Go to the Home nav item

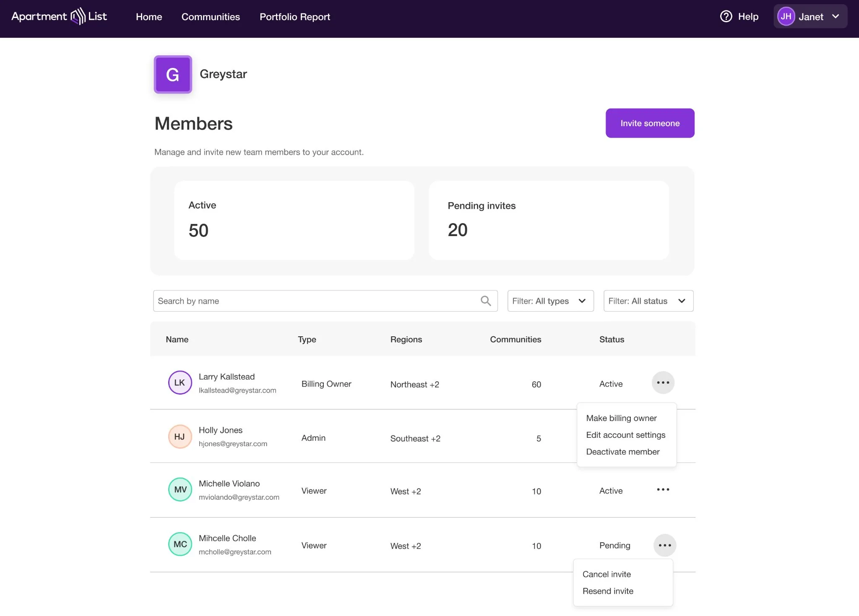149,17
